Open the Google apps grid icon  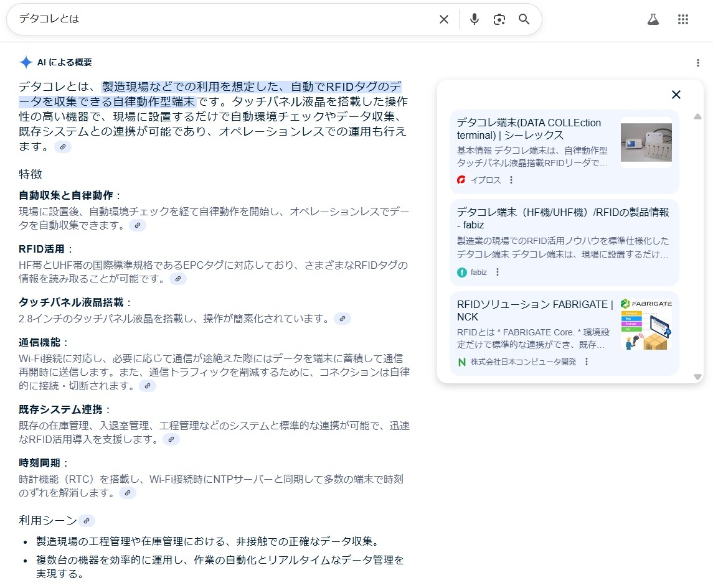(683, 19)
